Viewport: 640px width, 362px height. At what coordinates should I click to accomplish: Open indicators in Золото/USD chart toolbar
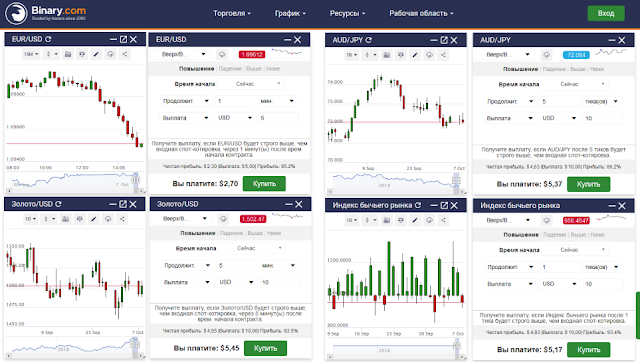click(x=65, y=219)
